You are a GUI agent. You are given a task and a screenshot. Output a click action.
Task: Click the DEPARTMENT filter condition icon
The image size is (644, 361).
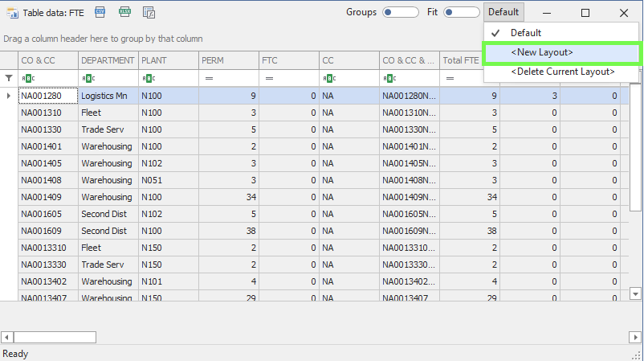(88, 78)
